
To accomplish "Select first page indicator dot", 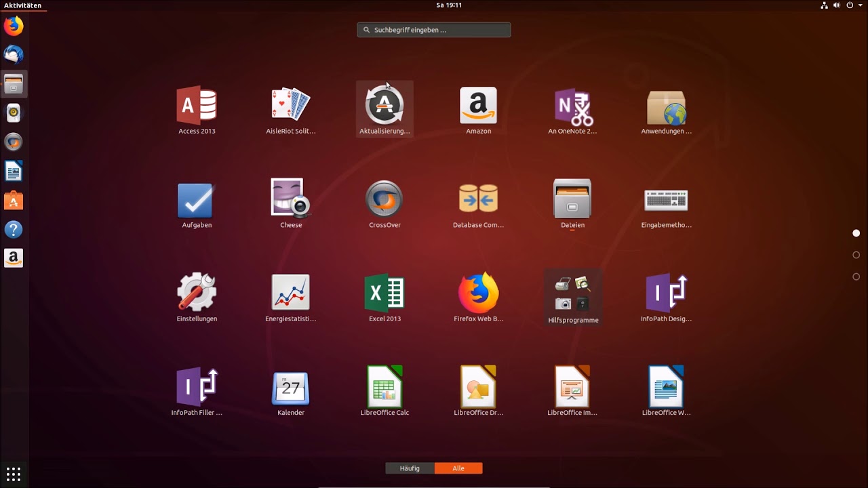I will click(856, 233).
